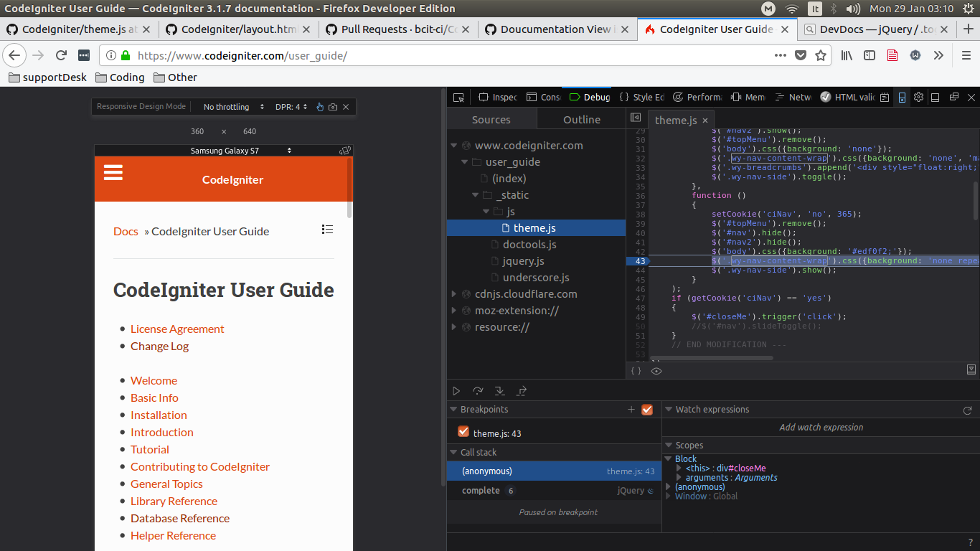This screenshot has height=551, width=980.
Task: Collapse the Call stack section
Action: pos(473,452)
